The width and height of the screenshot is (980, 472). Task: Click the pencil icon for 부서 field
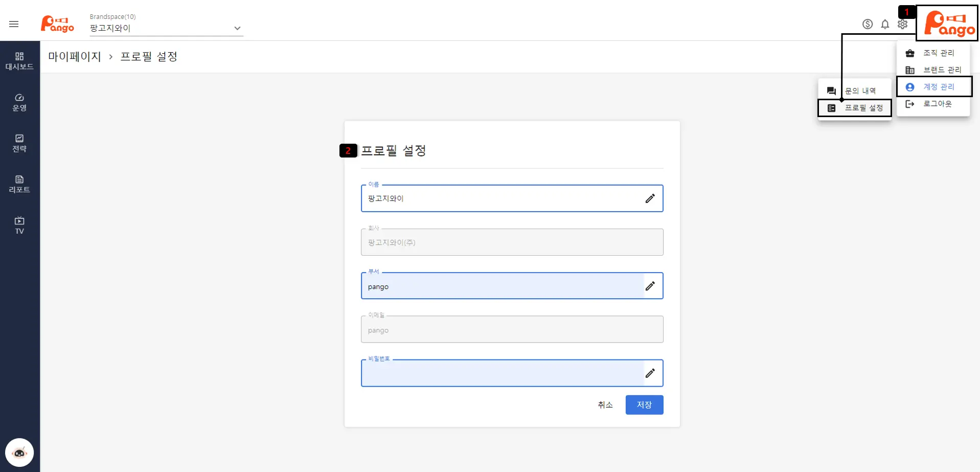click(650, 286)
